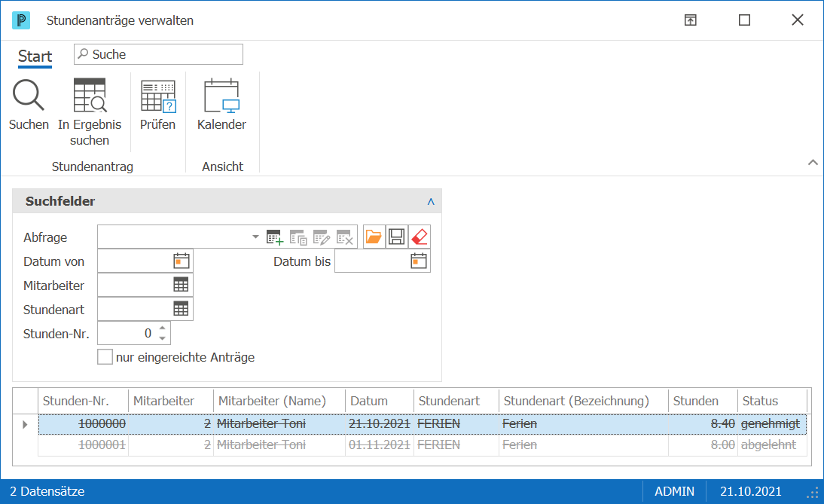Add a new Abfrage query
The height and width of the screenshot is (504, 824).
(x=275, y=237)
